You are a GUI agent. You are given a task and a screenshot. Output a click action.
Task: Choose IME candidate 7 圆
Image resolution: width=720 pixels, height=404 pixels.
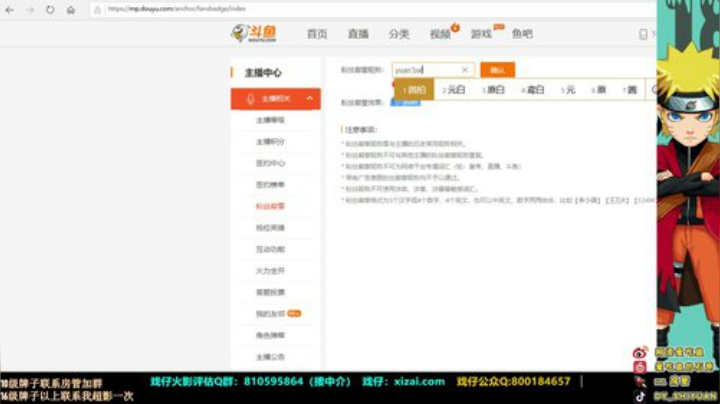(x=630, y=90)
